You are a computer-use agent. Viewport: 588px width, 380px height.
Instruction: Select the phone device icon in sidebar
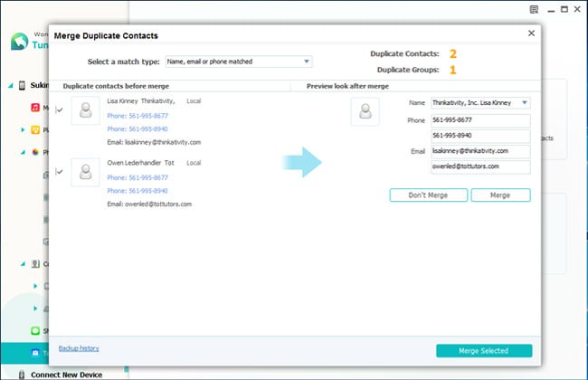(x=22, y=86)
